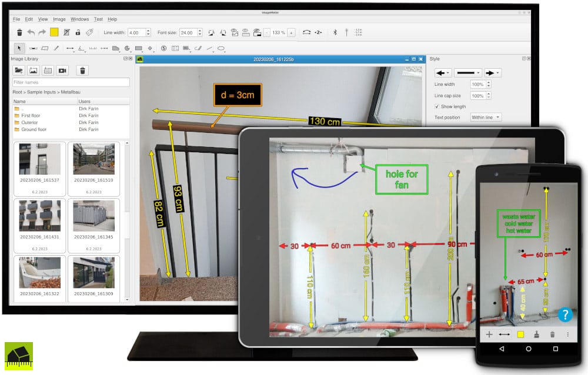Screen dimensions: 588x375
Task: Open the Text position dropdown
Action: click(486, 118)
